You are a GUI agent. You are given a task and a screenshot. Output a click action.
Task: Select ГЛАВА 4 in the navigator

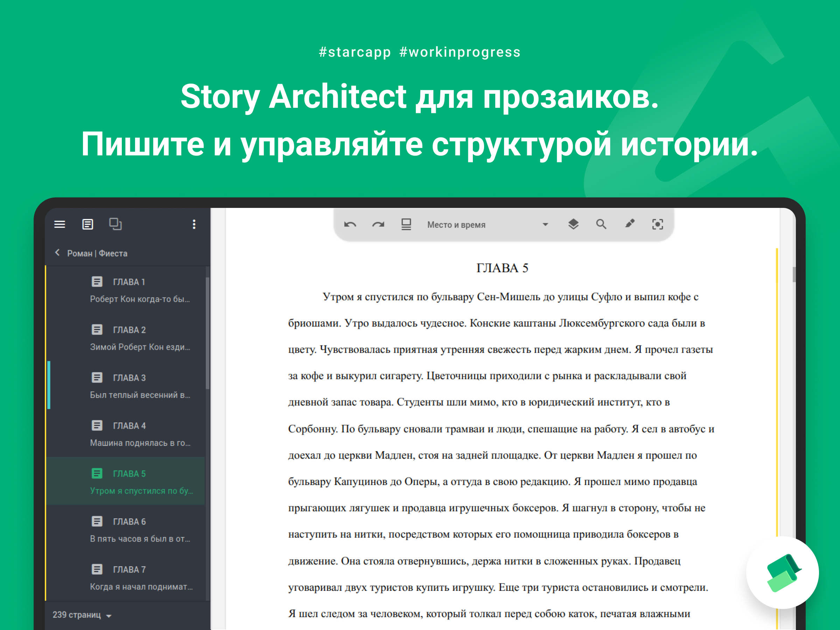(x=125, y=434)
